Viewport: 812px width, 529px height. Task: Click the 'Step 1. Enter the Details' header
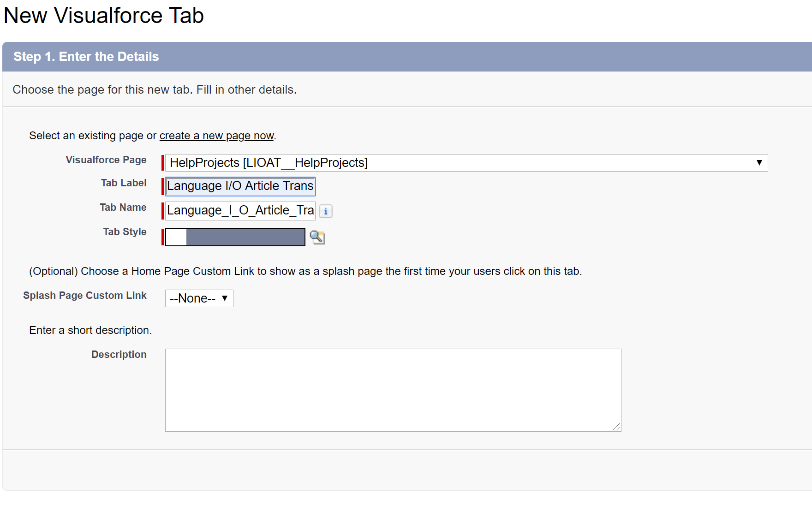[86, 57]
